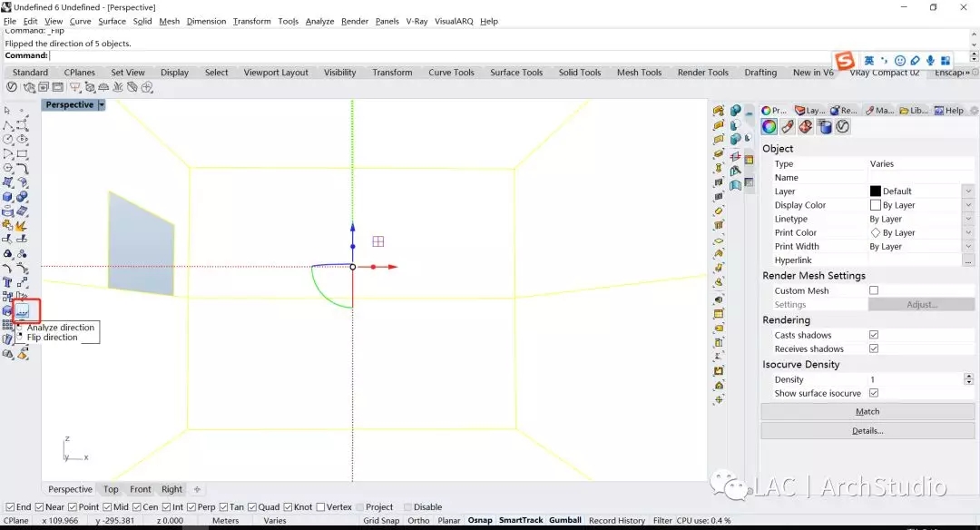Switch to the Mesh Tools toolbar tab
The image size is (980, 530).
pos(639,73)
